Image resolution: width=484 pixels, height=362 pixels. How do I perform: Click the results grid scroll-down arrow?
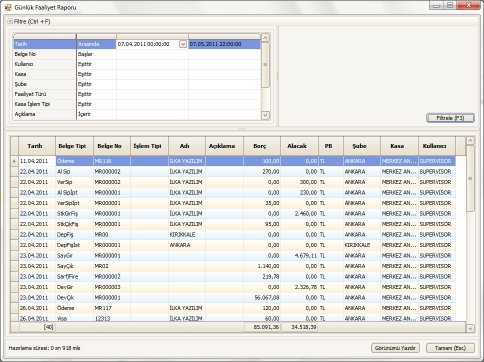[x=470, y=328]
